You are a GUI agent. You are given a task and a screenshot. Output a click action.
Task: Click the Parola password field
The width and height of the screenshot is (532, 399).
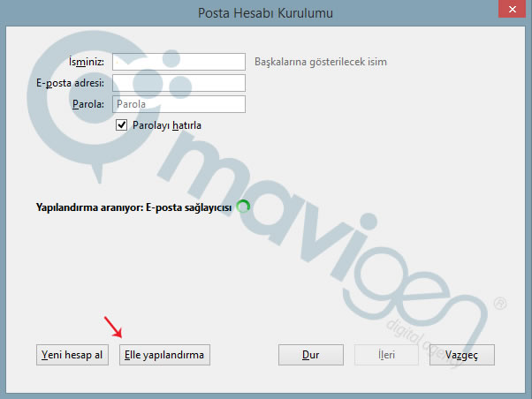[179, 104]
